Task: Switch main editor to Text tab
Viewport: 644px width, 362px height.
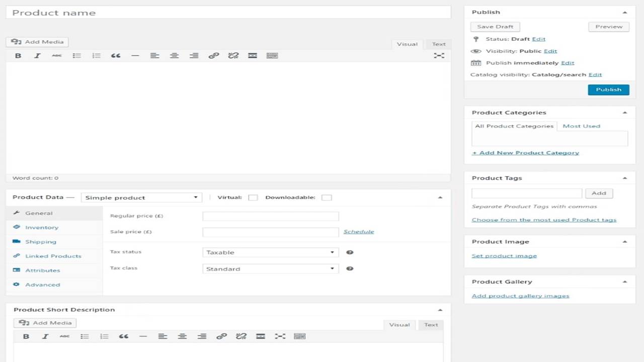Action: click(x=439, y=44)
